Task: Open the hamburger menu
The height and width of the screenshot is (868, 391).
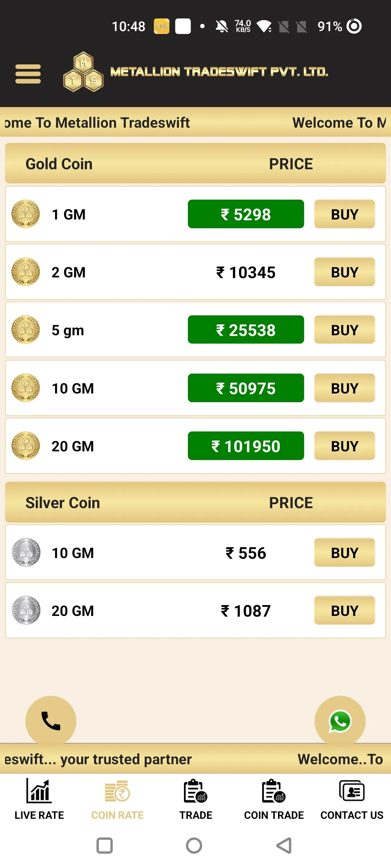Action: tap(28, 74)
